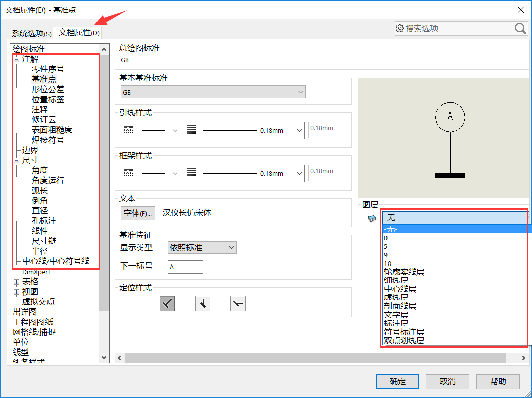Switch to the 系统选项 tab
The height and width of the screenshot is (398, 532).
[x=31, y=33]
